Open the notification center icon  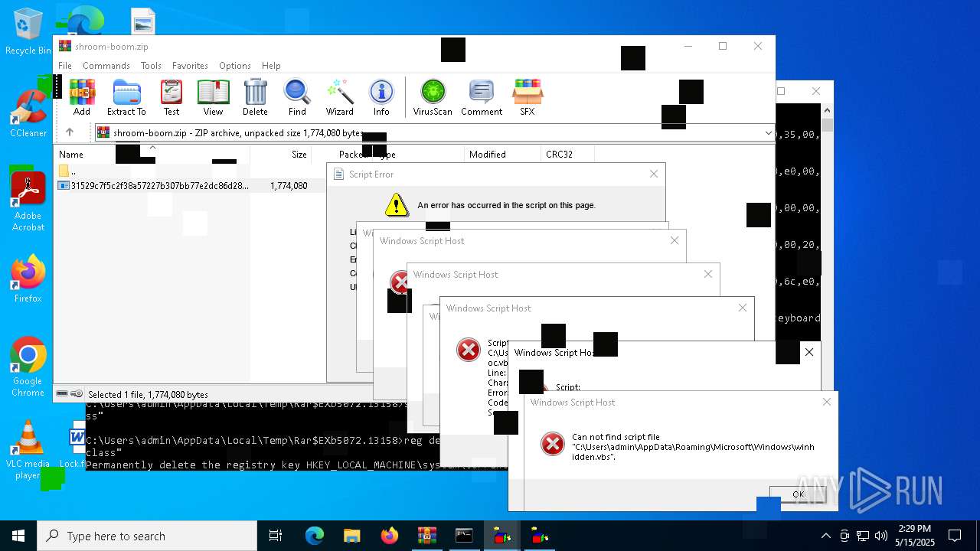(955, 536)
